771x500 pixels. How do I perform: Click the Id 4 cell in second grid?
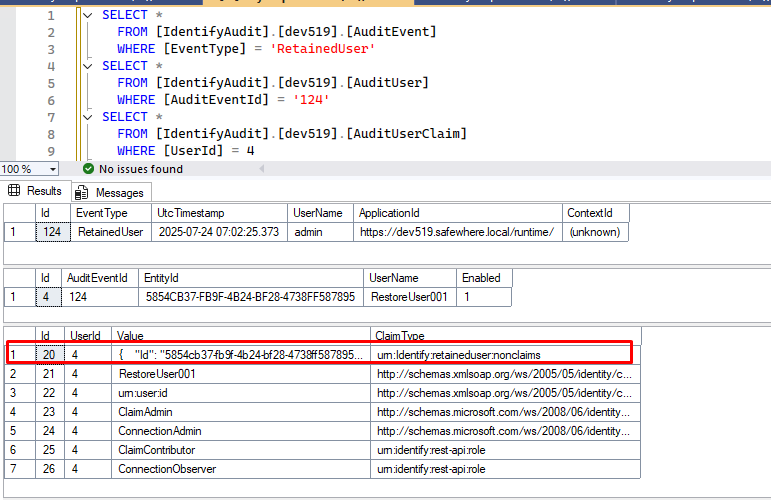click(x=49, y=297)
